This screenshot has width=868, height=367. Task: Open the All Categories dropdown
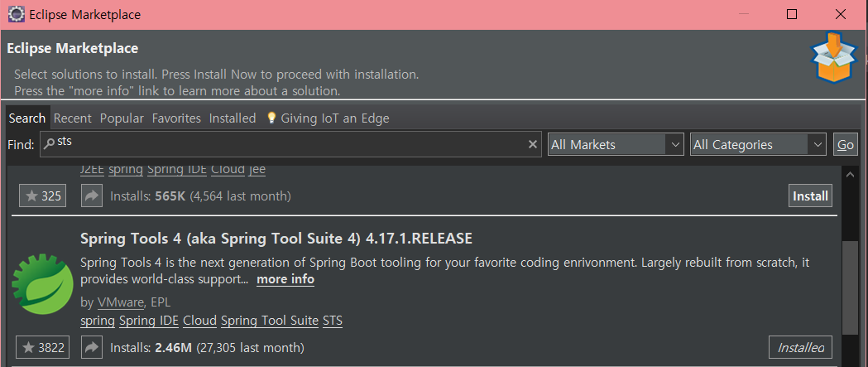(758, 145)
